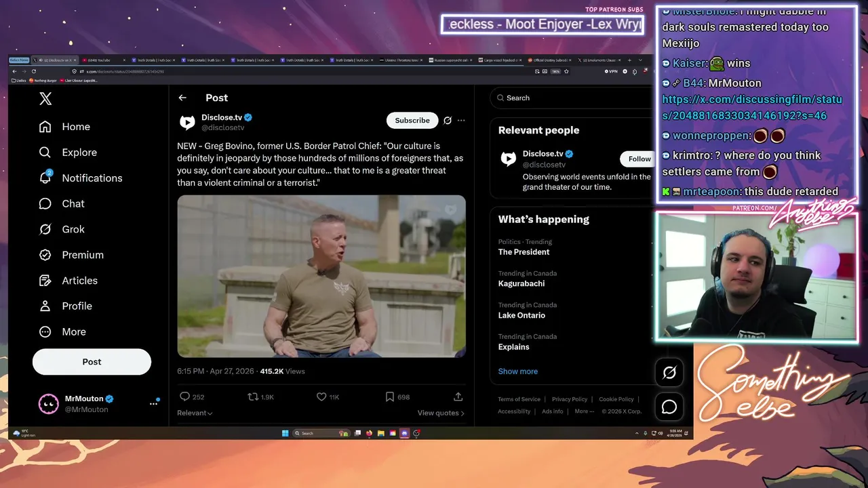Like the post with 11K likes
The width and height of the screenshot is (868, 488).
[x=321, y=396]
